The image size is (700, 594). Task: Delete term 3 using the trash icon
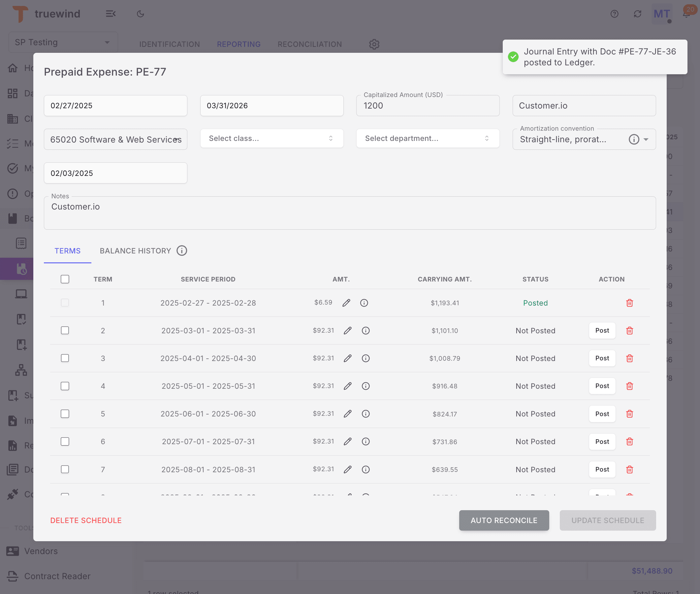point(629,358)
